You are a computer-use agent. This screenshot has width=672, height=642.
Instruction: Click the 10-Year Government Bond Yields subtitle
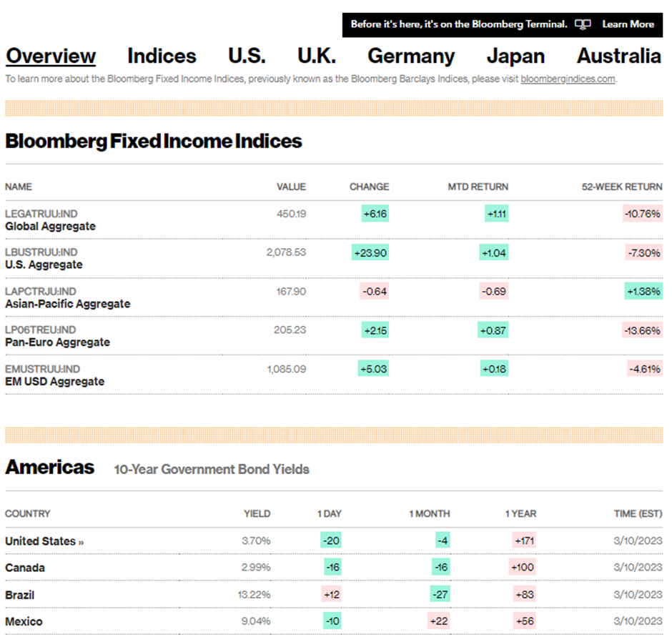[212, 469]
